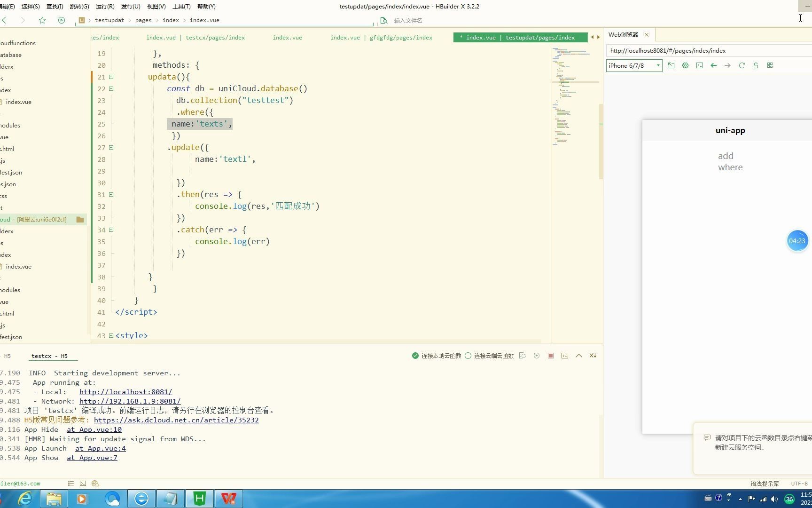This screenshot has height=508, width=812.
Task: Refresh the built-in Web browser page
Action: tap(742, 65)
